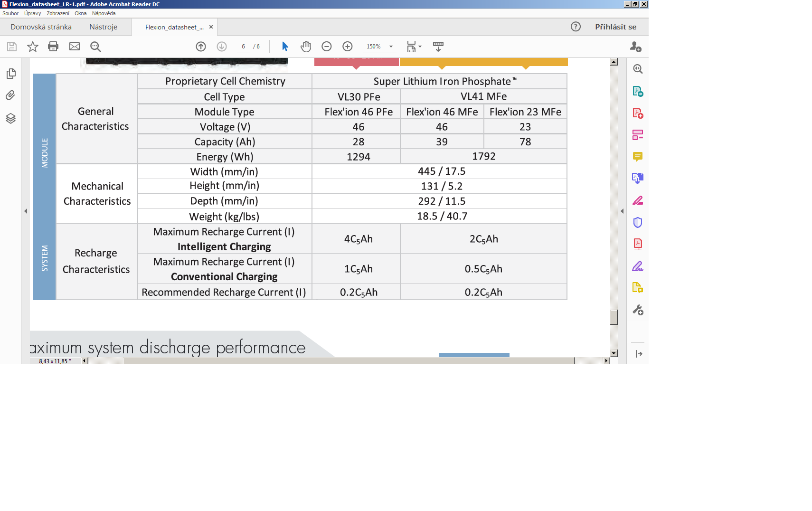Click the horizontal scrollbar right arrow
Screen dimensions: 812x511
[x=606, y=360]
